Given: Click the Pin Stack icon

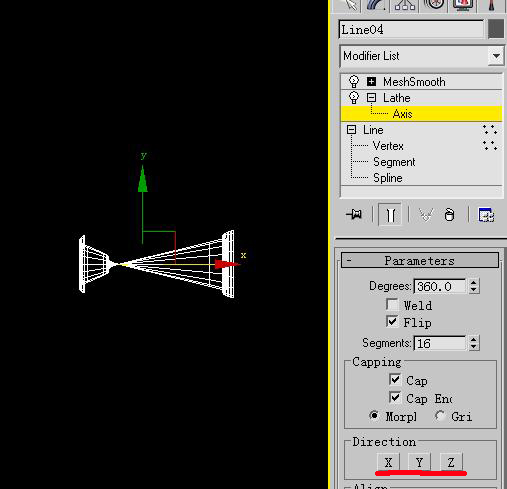Looking at the screenshot, I should pos(354,214).
